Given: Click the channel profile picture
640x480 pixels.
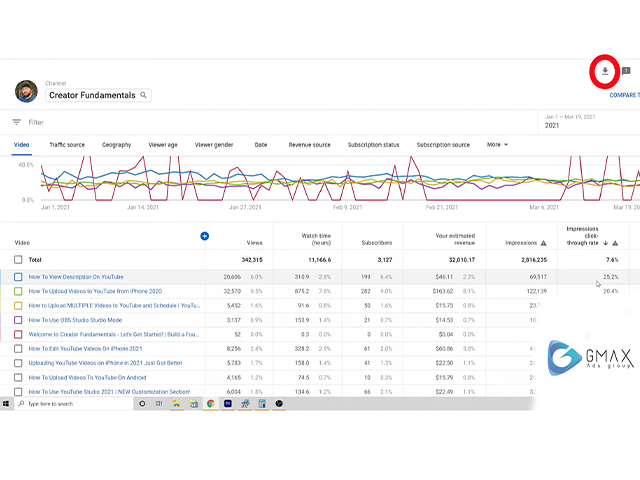Looking at the screenshot, I should [x=27, y=91].
